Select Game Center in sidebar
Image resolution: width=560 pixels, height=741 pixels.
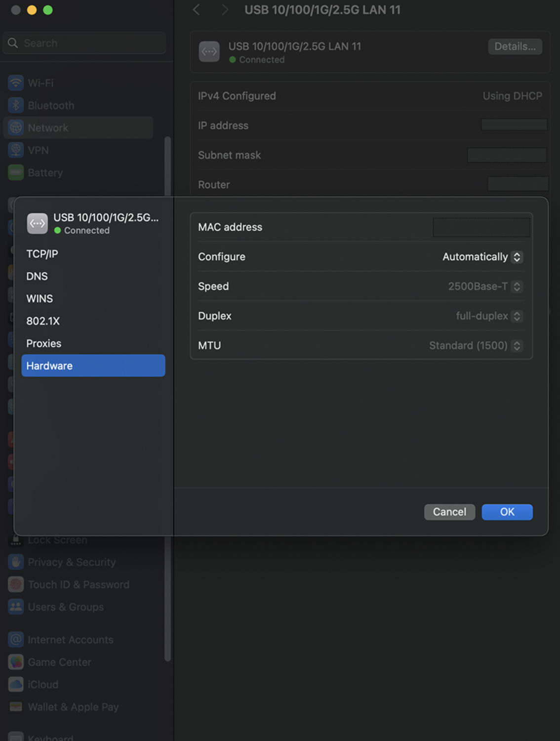[15, 662]
